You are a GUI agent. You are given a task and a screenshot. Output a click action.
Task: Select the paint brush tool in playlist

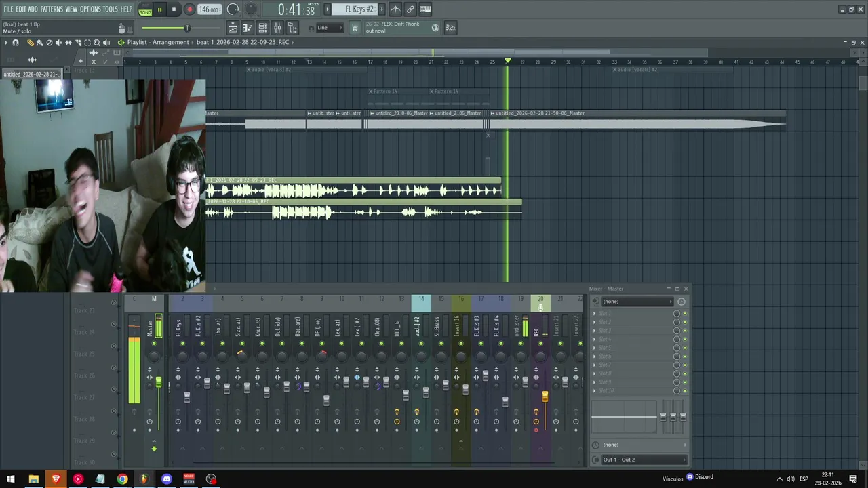pyautogui.click(x=39, y=43)
